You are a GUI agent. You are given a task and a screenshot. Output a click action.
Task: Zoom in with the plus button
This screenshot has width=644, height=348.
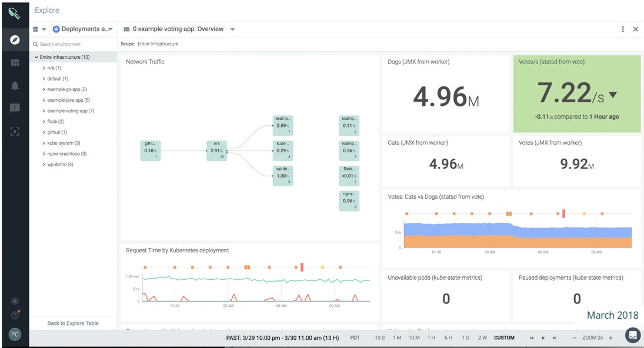tap(610, 338)
